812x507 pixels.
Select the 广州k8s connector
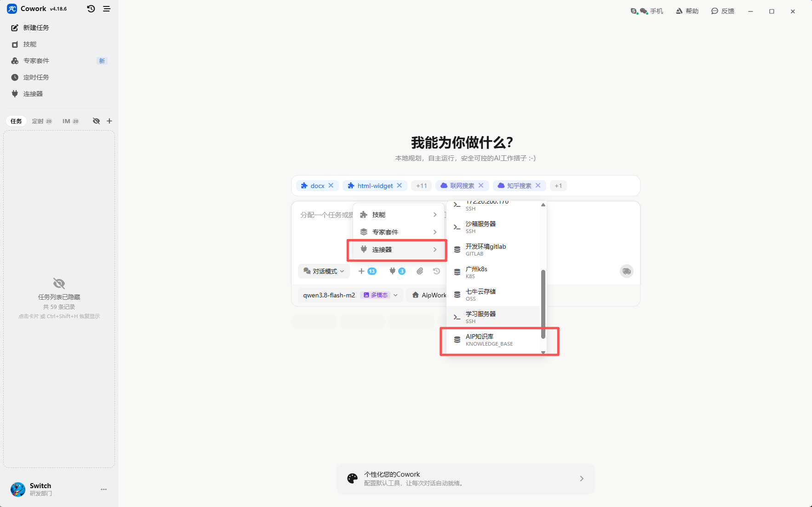[x=494, y=272]
